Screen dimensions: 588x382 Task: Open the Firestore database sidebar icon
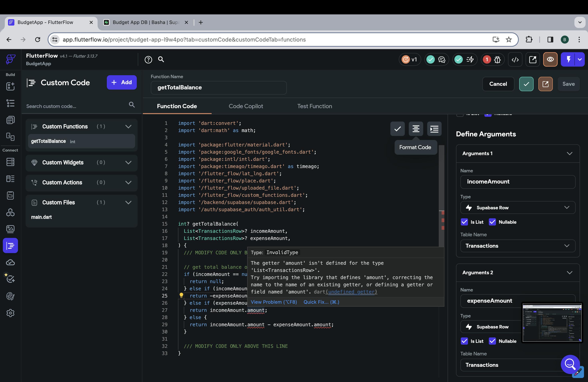[x=10, y=162]
